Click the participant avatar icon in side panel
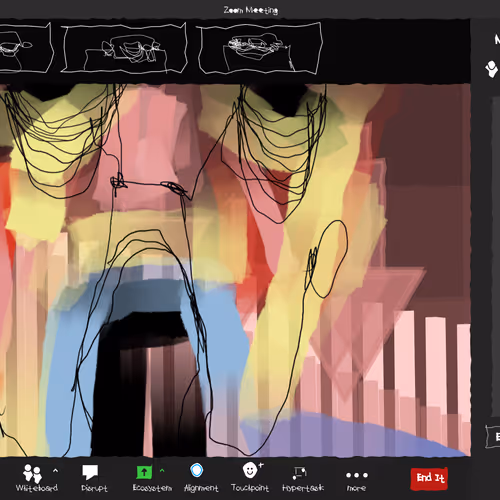The height and width of the screenshot is (500, 500). [x=492, y=69]
